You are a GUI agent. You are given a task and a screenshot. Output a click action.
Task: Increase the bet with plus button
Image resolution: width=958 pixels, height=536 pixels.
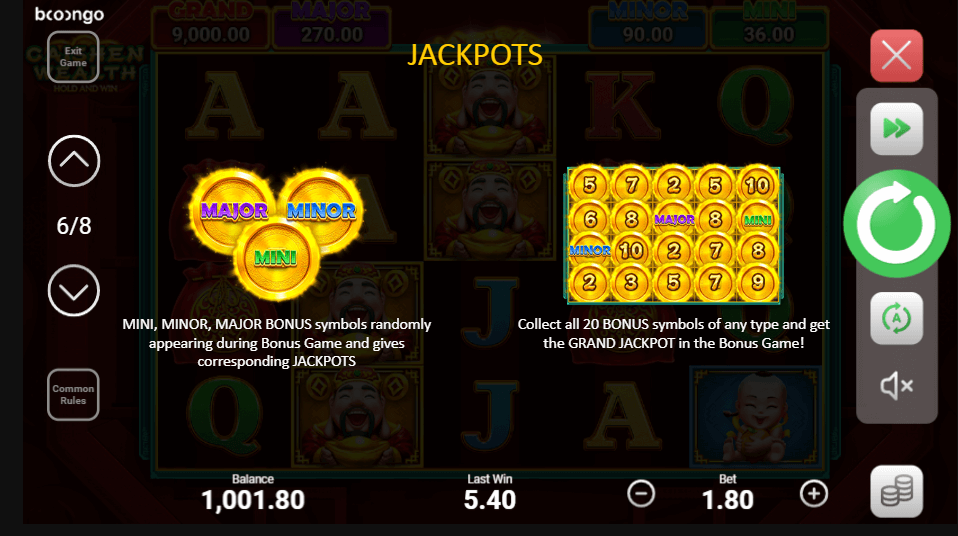click(814, 494)
